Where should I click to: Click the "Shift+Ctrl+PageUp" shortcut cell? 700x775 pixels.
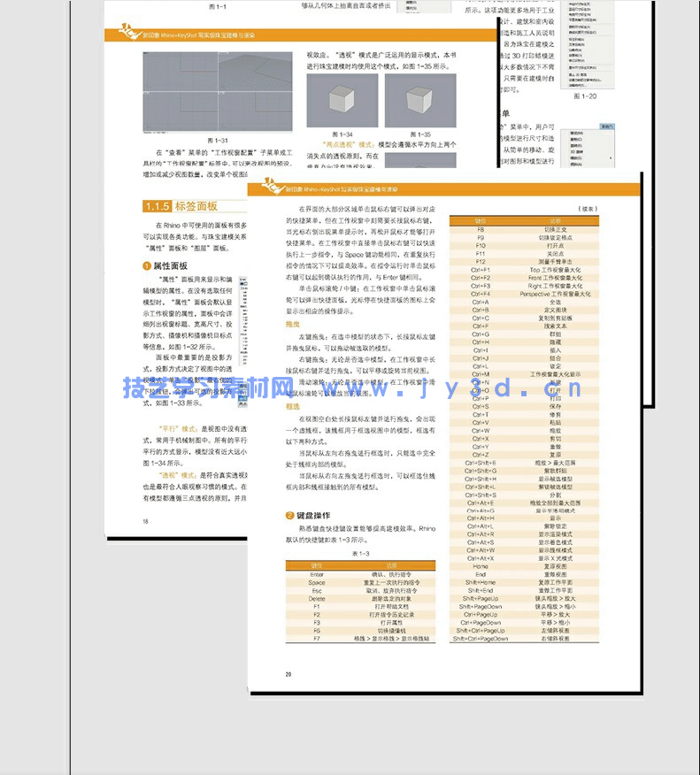coord(481,631)
